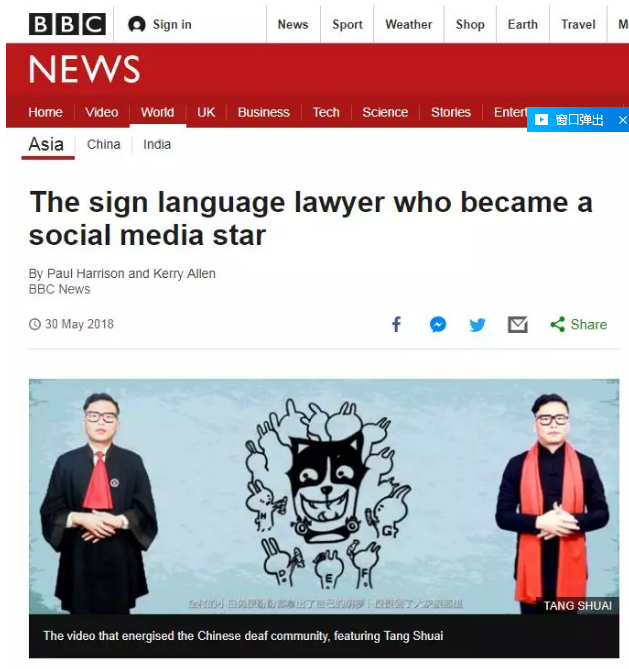Click the BBC logo
Screen dimensions: 629x669
[67, 24]
